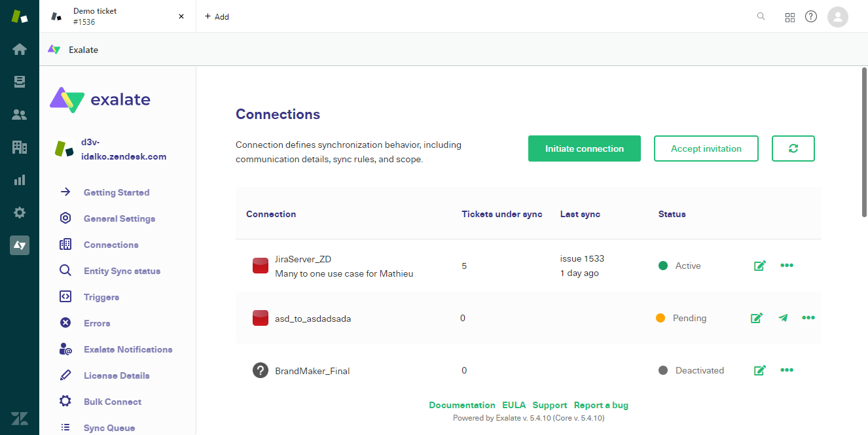
Task: Edit the JiraServer_ZD connection
Action: coord(760,266)
